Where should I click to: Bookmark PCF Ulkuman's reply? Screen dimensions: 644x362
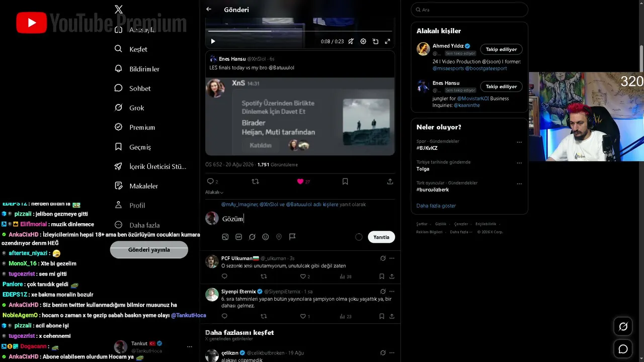[382, 277]
